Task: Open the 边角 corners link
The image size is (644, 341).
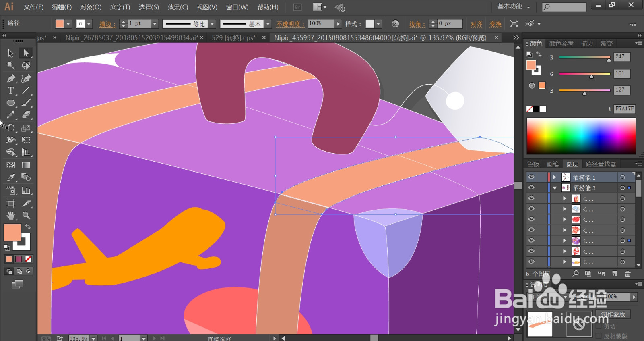Action: [417, 24]
